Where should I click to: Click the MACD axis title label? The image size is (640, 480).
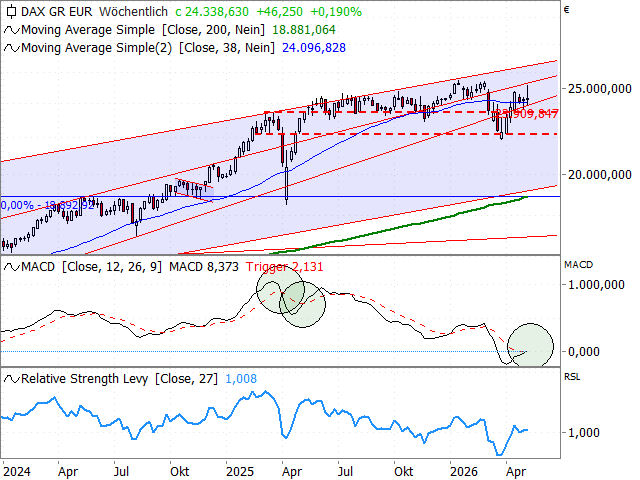[x=578, y=265]
